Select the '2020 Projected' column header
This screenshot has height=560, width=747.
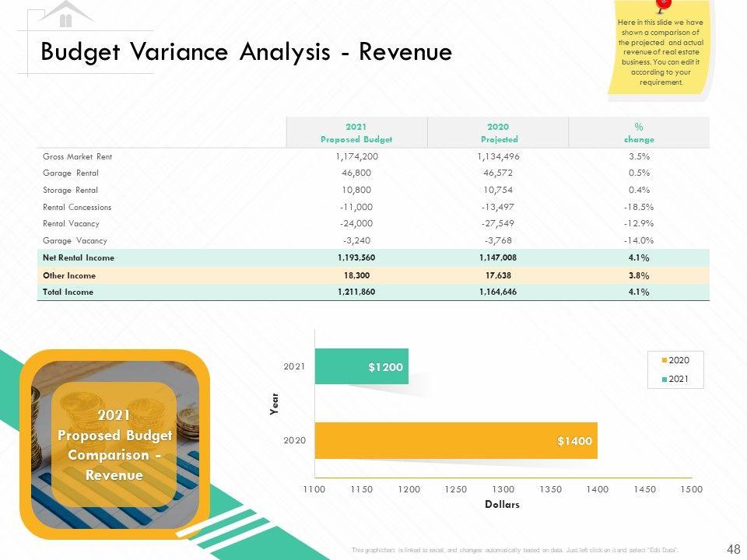point(498,132)
